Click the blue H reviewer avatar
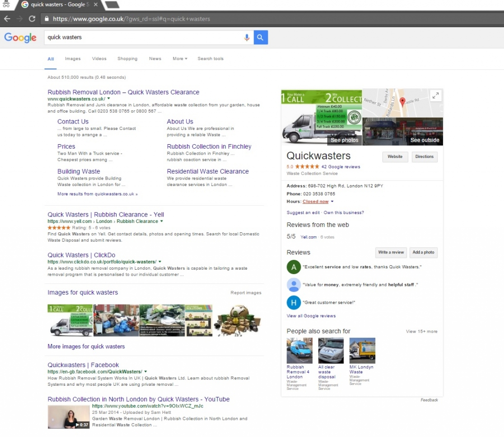Image resolution: width=504 pixels, height=437 pixels. pyautogui.click(x=293, y=302)
